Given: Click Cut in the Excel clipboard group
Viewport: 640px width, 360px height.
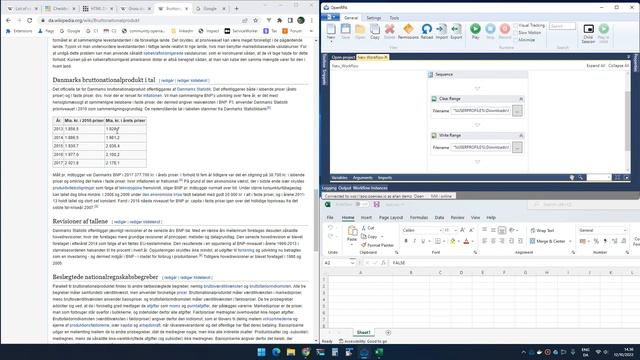Looking at the screenshot, I should point(368,228).
